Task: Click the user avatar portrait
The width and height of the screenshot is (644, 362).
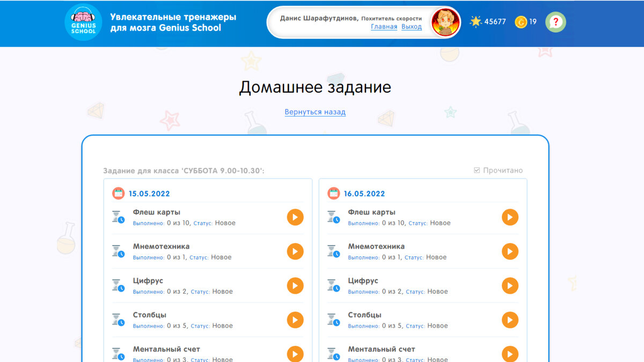Action: point(445,22)
